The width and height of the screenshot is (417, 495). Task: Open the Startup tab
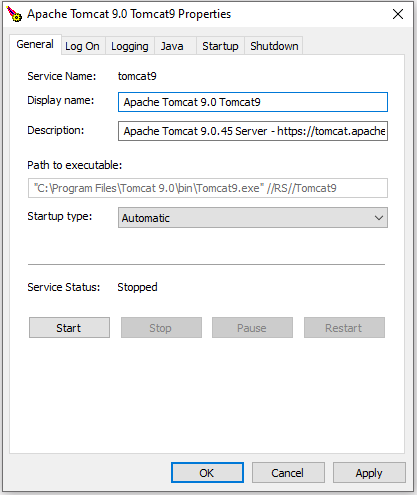(x=220, y=46)
